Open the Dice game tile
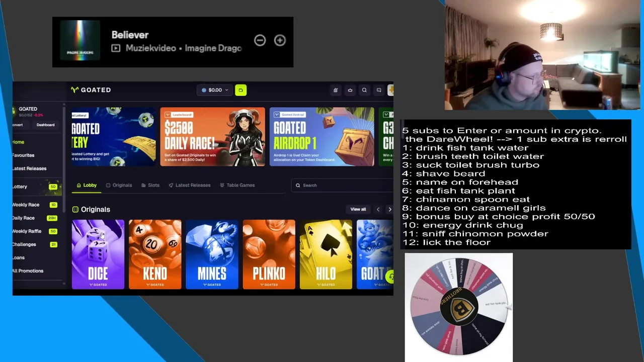The height and width of the screenshot is (362, 644). 98,254
